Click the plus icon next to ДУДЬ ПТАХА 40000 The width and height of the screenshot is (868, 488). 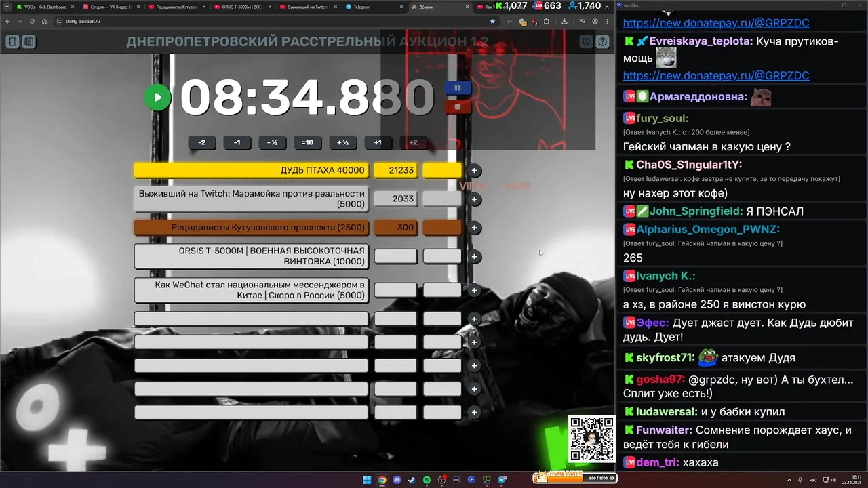pos(475,171)
